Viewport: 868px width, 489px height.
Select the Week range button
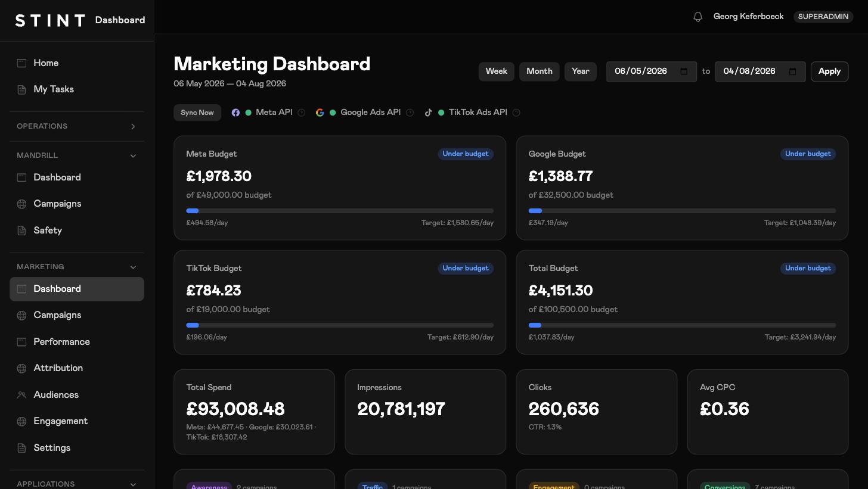click(x=496, y=71)
